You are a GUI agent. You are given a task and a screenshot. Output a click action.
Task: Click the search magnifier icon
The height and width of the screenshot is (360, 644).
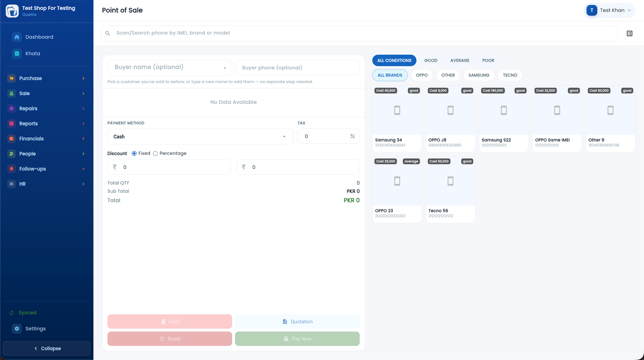pos(107,33)
